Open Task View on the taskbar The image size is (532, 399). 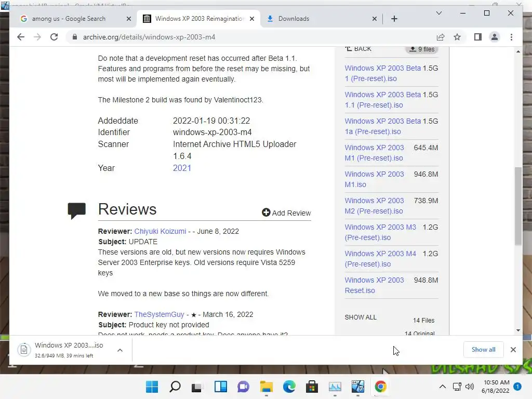click(197, 387)
